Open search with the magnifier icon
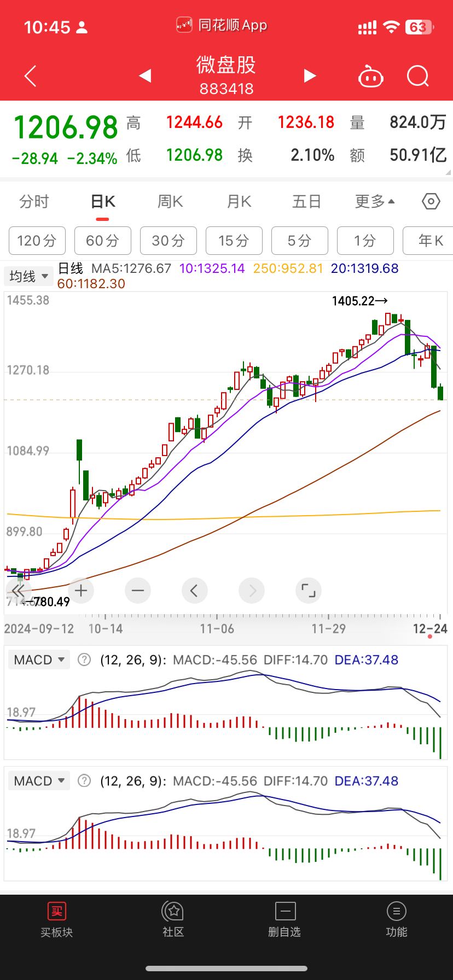The width and height of the screenshot is (453, 980). (x=418, y=77)
